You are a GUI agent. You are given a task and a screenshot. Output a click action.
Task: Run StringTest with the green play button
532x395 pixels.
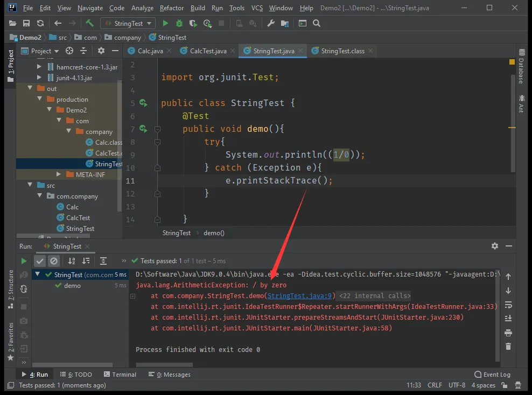[x=165, y=23]
